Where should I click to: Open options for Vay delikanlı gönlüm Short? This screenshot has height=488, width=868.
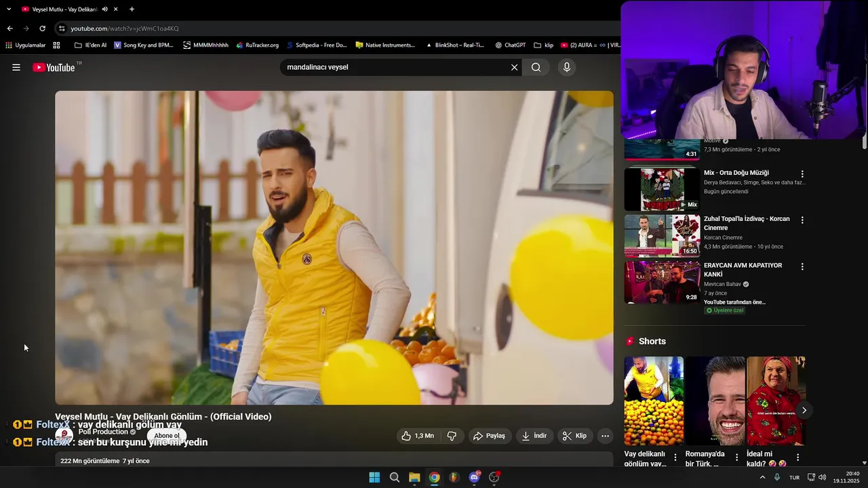675,457
